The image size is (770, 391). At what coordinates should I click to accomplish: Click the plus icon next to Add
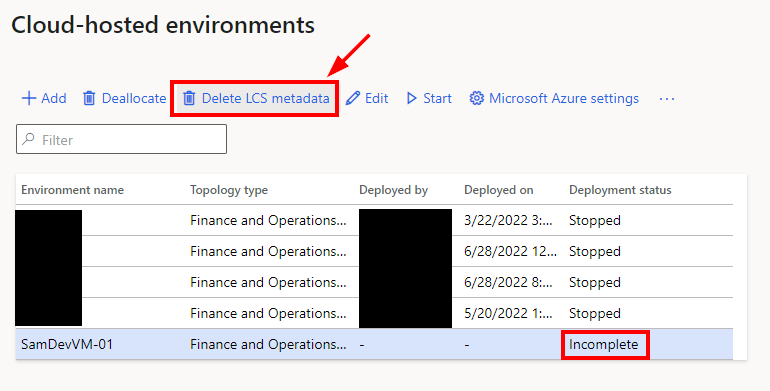[29, 98]
